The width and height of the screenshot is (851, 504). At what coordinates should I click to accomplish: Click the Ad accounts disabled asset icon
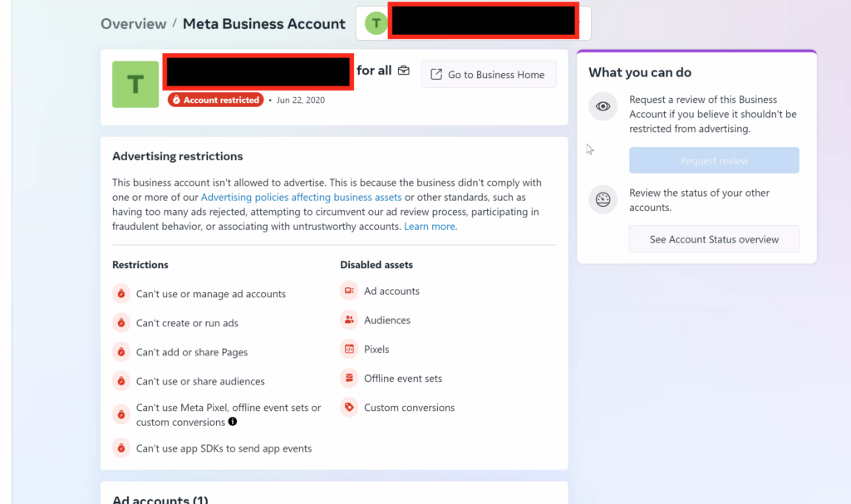tap(349, 291)
